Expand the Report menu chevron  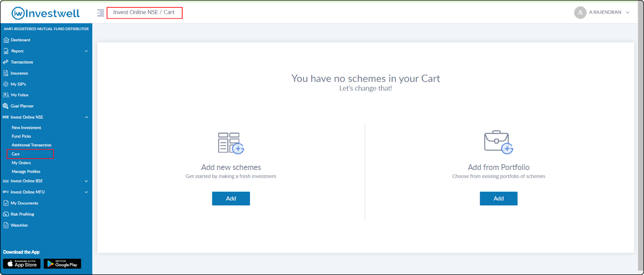click(x=86, y=51)
